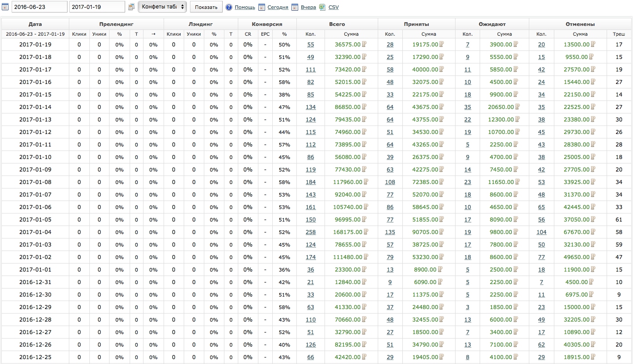Open total orders count 126 for 2016-12-26
The height and width of the screenshot is (364, 633).
311,345
